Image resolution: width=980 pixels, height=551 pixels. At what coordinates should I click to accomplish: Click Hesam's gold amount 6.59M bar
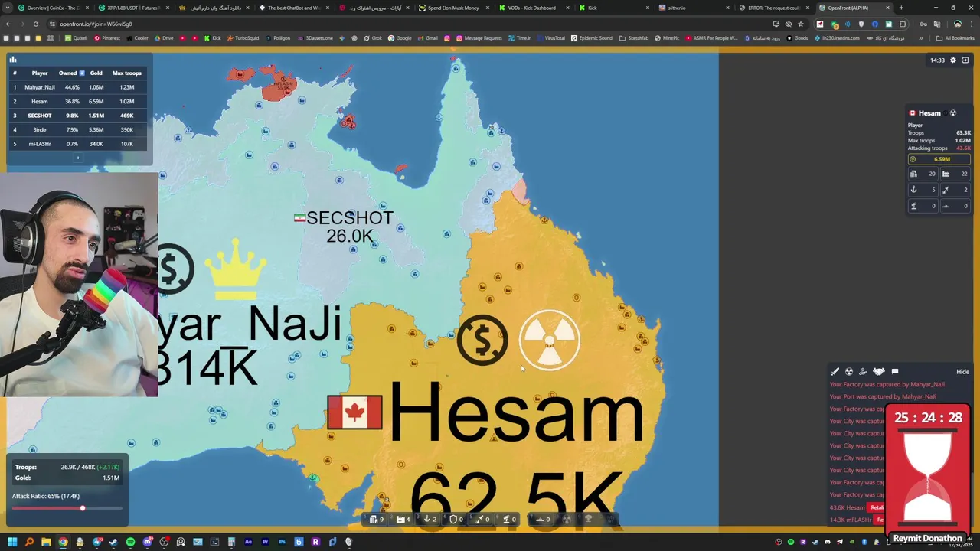pyautogui.click(x=939, y=159)
